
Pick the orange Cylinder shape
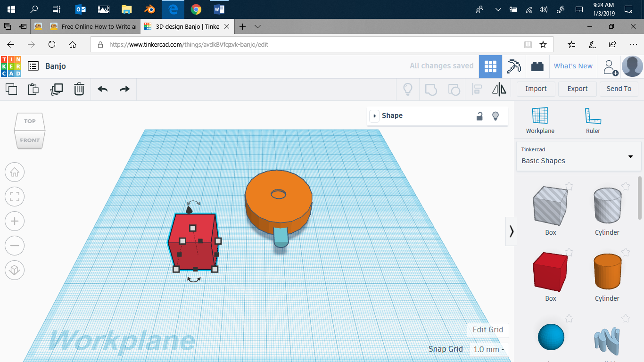607,271
